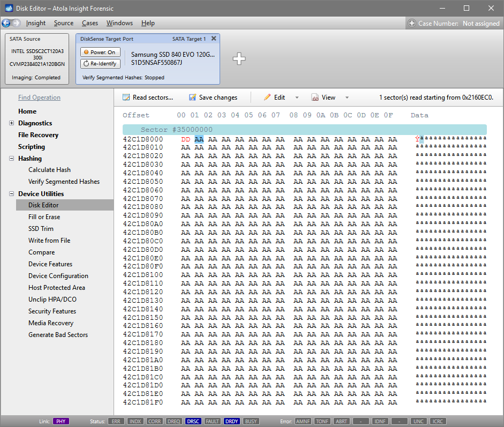Click the ERR status indicator

tap(116, 421)
